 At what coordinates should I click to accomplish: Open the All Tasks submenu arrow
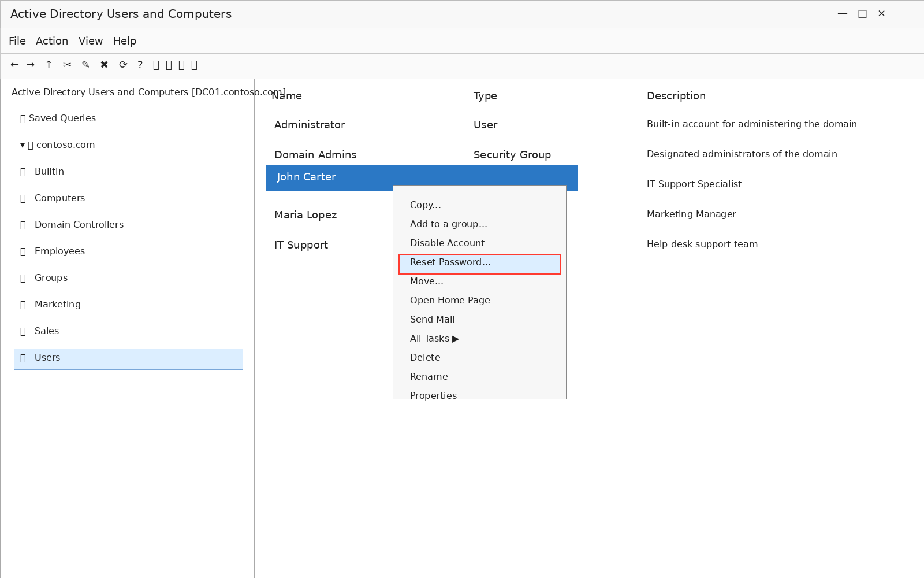click(456, 339)
